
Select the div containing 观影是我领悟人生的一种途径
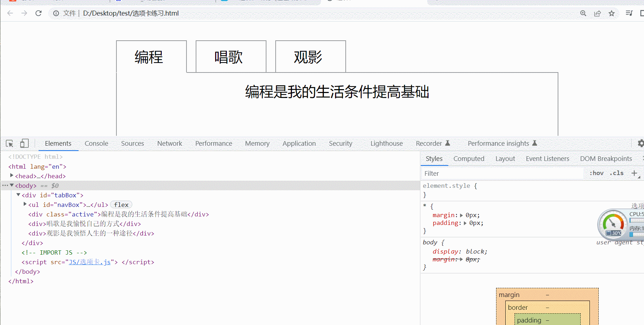click(x=91, y=233)
